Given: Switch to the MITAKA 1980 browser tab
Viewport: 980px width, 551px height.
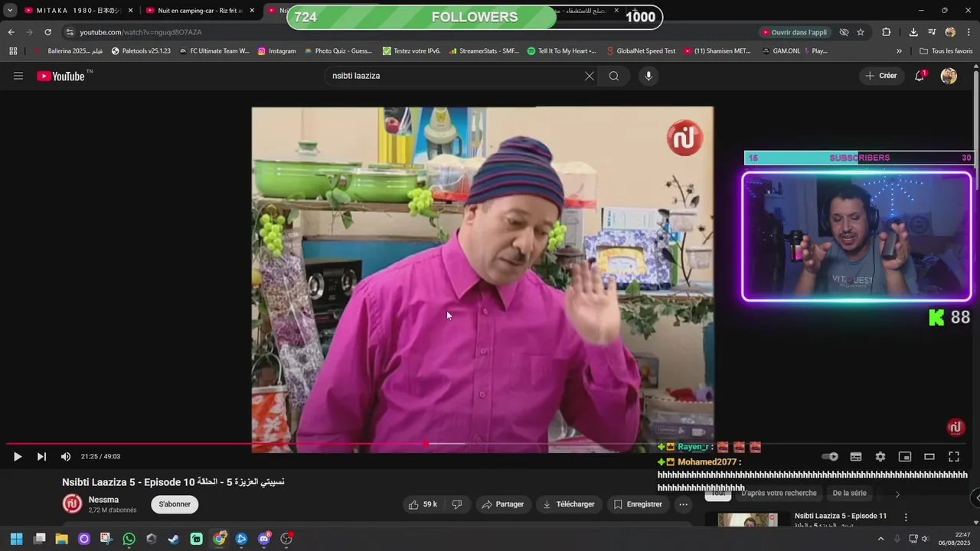Looking at the screenshot, I should click(80, 11).
